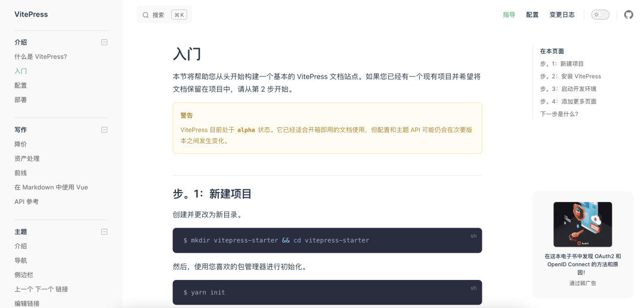Jump to 下一步是什么? in outline
The width and height of the screenshot is (644, 308).
click(559, 114)
